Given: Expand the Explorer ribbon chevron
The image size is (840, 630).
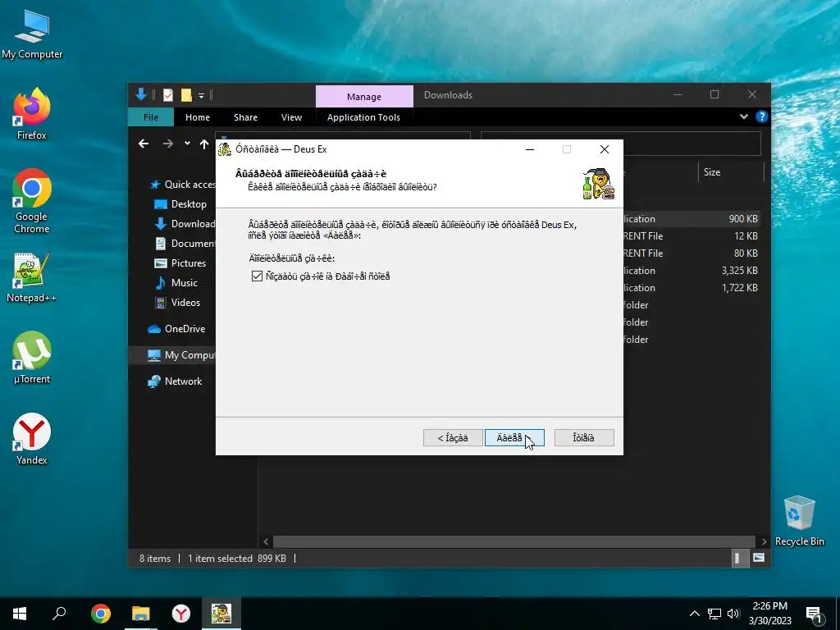Looking at the screenshot, I should (743, 116).
